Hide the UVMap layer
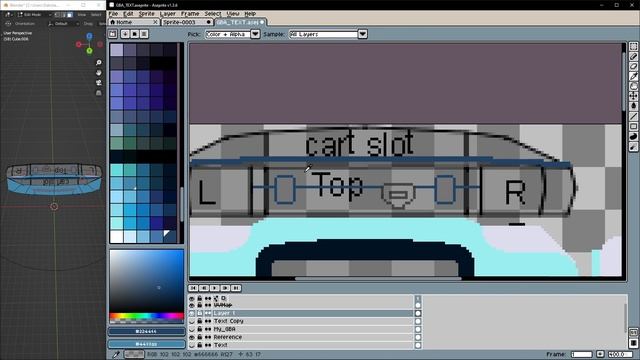640x360 pixels. tap(191, 305)
